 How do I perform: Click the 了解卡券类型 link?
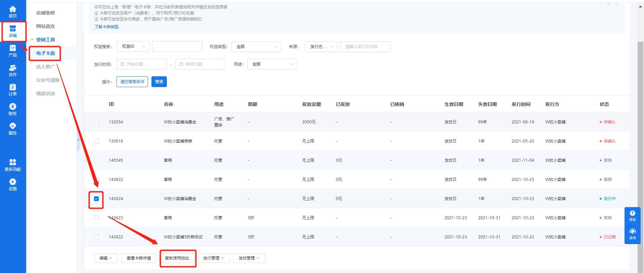106,27
